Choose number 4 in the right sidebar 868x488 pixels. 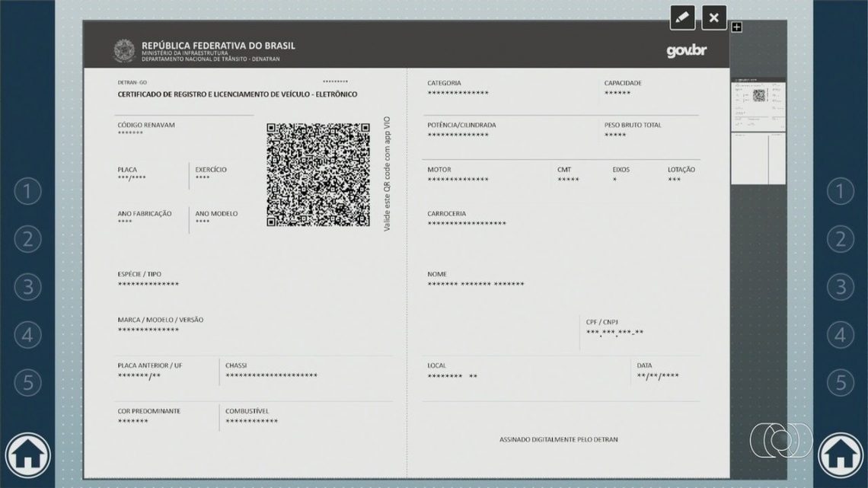click(x=841, y=335)
